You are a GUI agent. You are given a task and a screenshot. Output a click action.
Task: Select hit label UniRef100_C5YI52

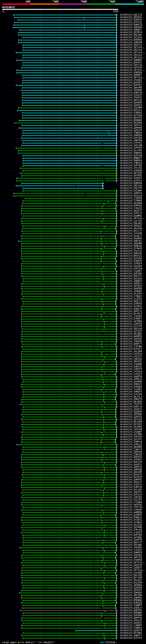pyautogui.click(x=131, y=168)
